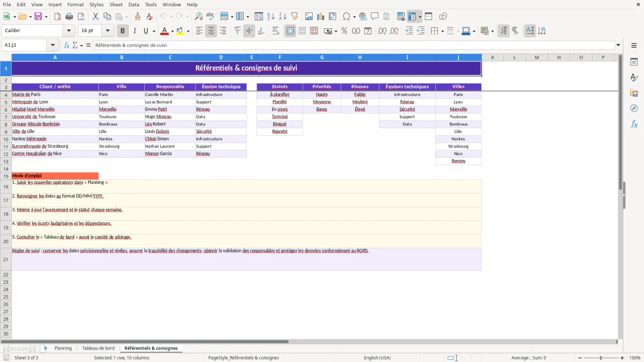Adjust the zoom slider in status bar
Screen dimensions: 644x362
pyautogui.click(x=601, y=358)
